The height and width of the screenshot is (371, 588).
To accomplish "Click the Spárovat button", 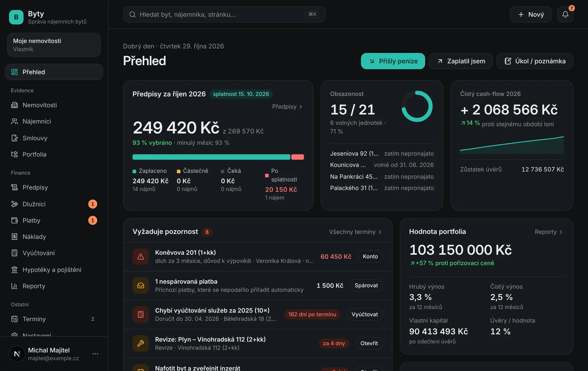I will [366, 285].
